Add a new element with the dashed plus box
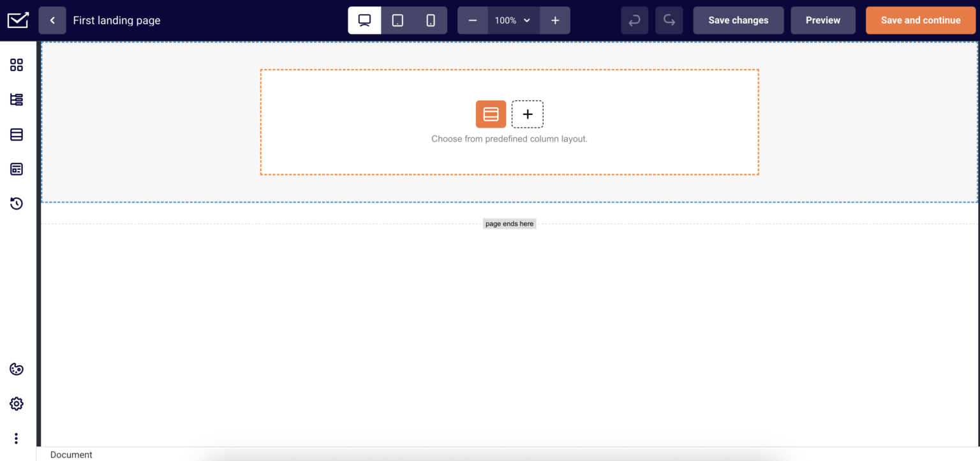Screen dimensions: 980x461 point(528,114)
